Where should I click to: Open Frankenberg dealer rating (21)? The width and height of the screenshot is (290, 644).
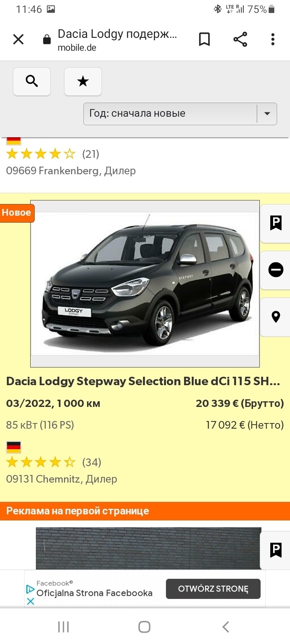[x=53, y=154]
